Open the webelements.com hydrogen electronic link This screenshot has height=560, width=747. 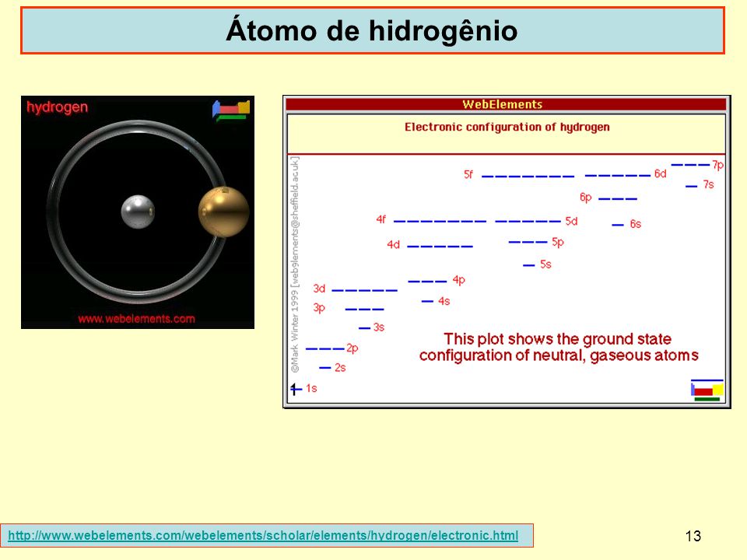pyautogui.click(x=263, y=535)
